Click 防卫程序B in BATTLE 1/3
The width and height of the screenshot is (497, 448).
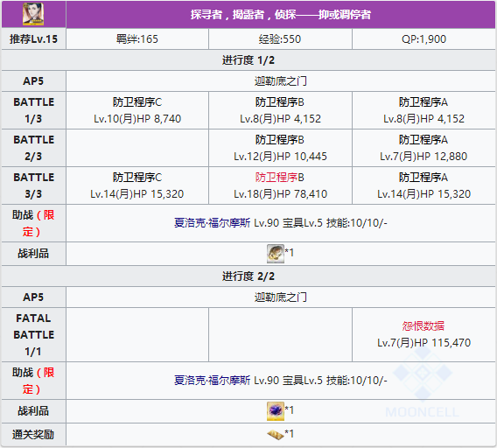[280, 102]
